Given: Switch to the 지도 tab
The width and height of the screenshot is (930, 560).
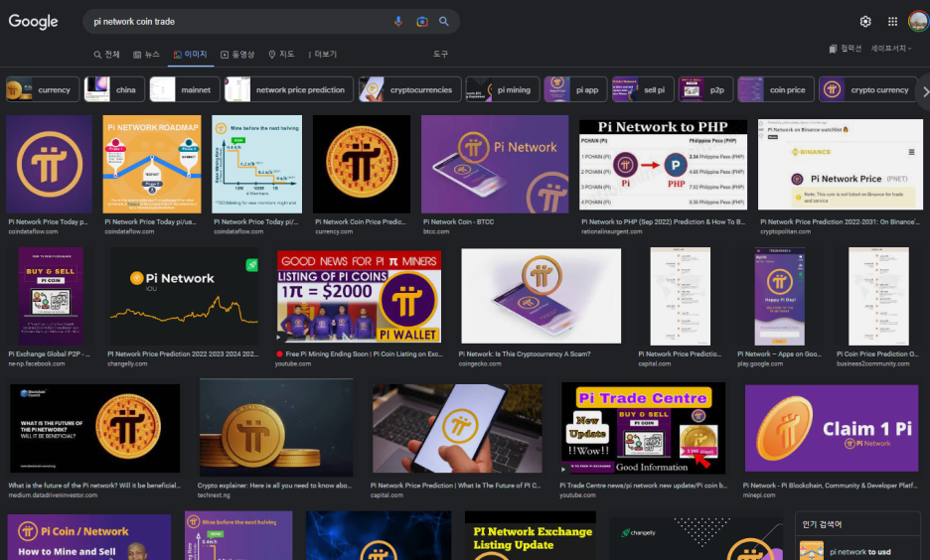Looking at the screenshot, I should tap(281, 54).
